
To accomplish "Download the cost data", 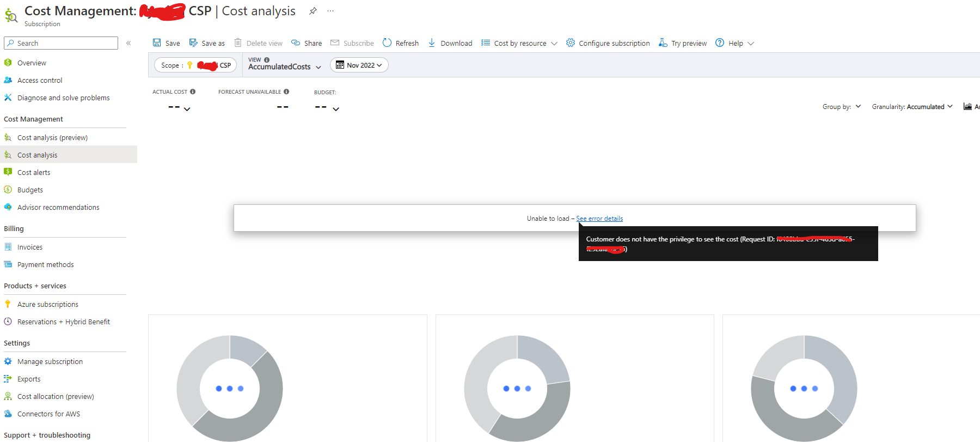I will (450, 43).
